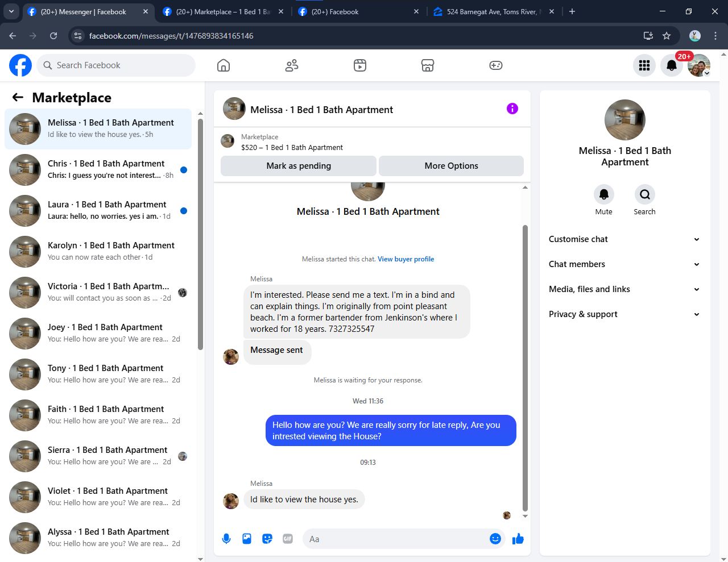The image size is (728, 562).
Task: Open the Gaming controller icon
Action: [x=496, y=65]
